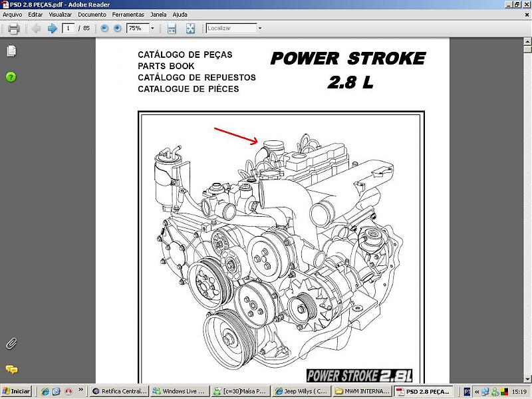Open the Janela menu
Viewport: 532px width, 399px height.
[158, 15]
